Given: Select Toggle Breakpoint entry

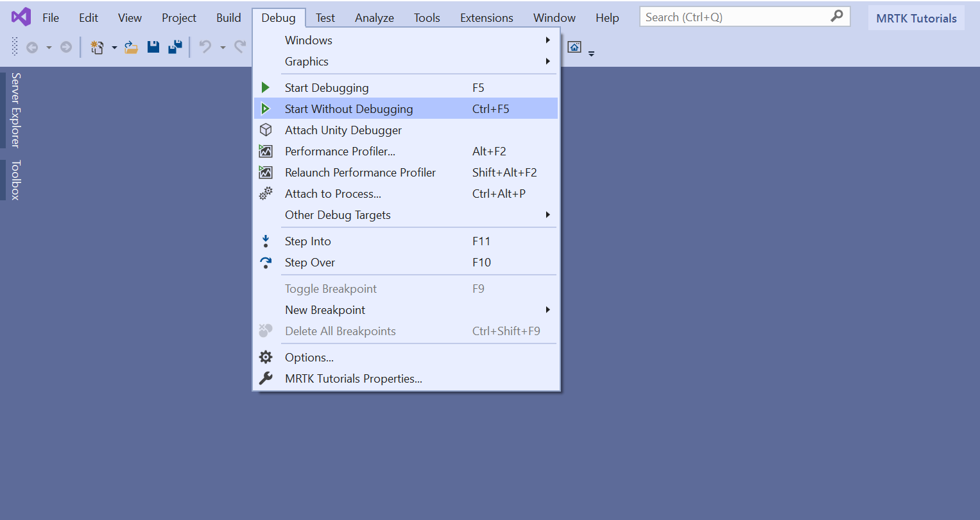Looking at the screenshot, I should tap(406, 288).
